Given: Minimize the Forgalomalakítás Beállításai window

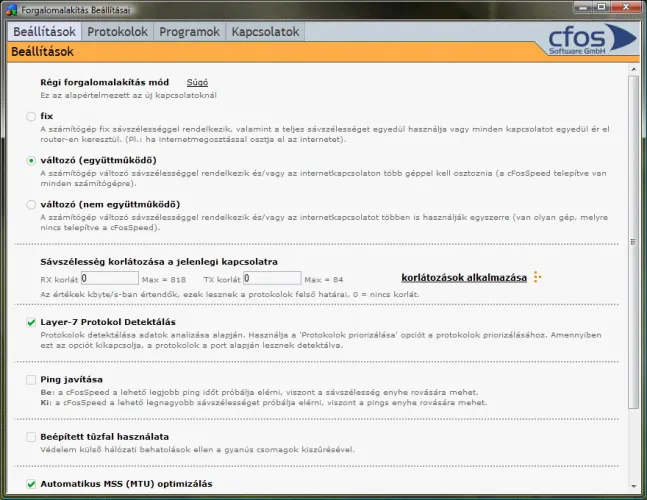Looking at the screenshot, I should (583, 7).
